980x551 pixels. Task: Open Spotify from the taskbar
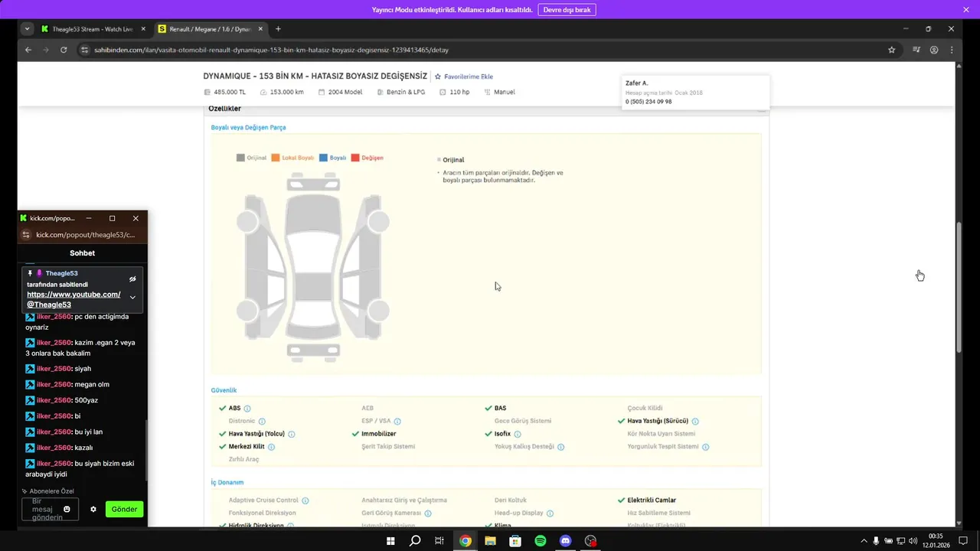tap(541, 540)
